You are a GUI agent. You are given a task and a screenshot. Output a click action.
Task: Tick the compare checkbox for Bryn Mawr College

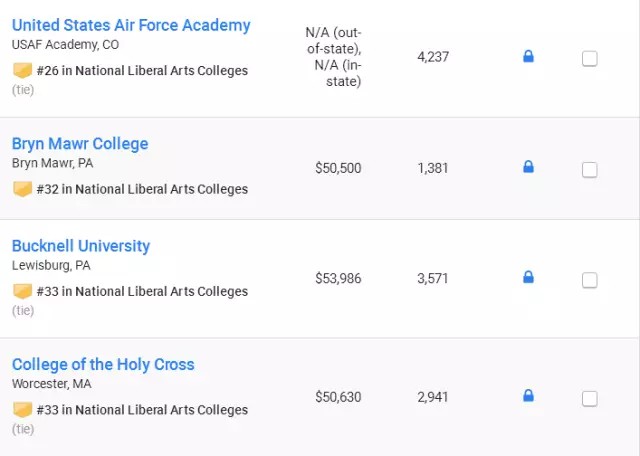click(590, 169)
